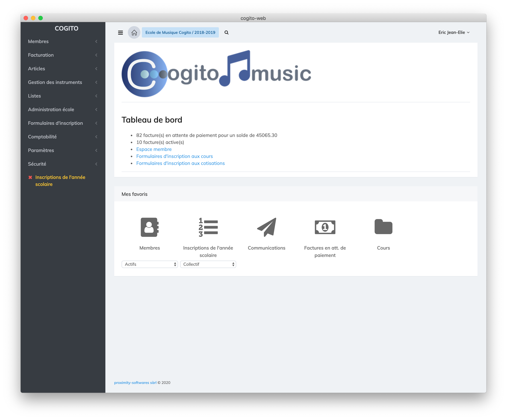Image resolution: width=507 pixels, height=420 pixels.
Task: Click the banknote Factures icon
Action: point(325,227)
